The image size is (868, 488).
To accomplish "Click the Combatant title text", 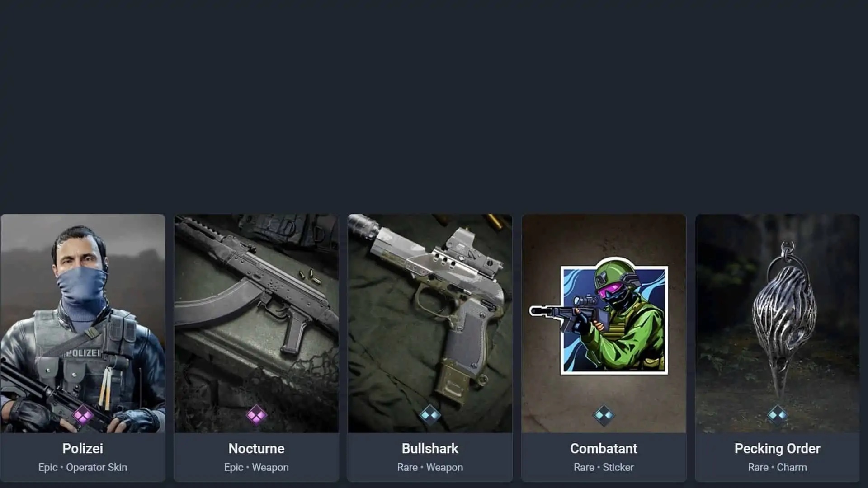I will tap(604, 448).
